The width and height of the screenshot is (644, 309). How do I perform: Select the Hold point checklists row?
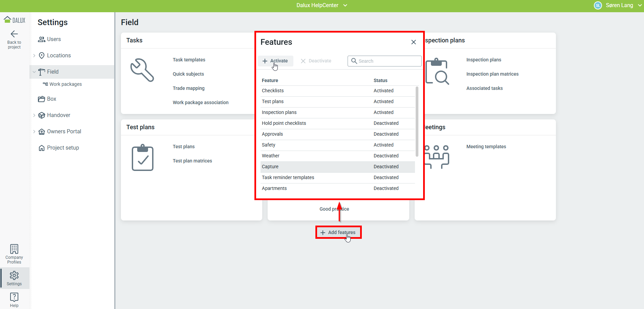click(x=338, y=123)
